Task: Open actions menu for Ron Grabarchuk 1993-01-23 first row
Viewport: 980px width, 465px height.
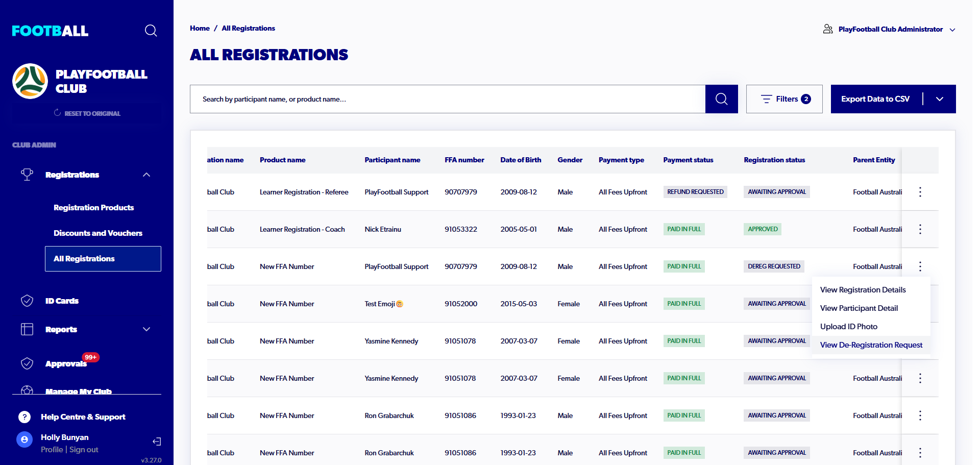Action: coord(920,415)
